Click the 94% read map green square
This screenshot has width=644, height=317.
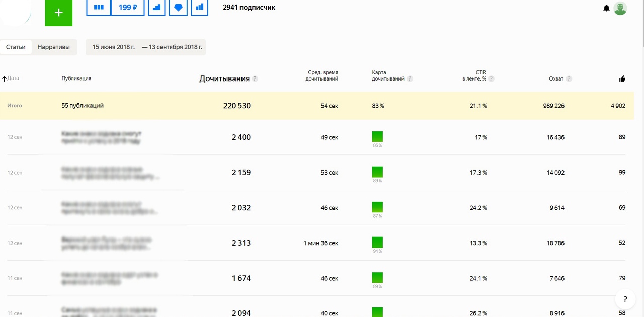pos(377,242)
